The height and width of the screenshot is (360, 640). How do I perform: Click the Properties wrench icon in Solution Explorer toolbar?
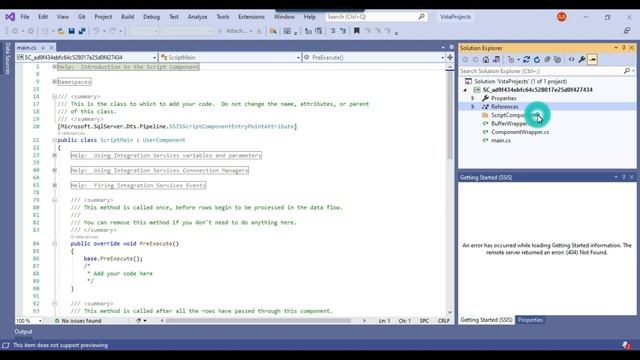tap(582, 60)
